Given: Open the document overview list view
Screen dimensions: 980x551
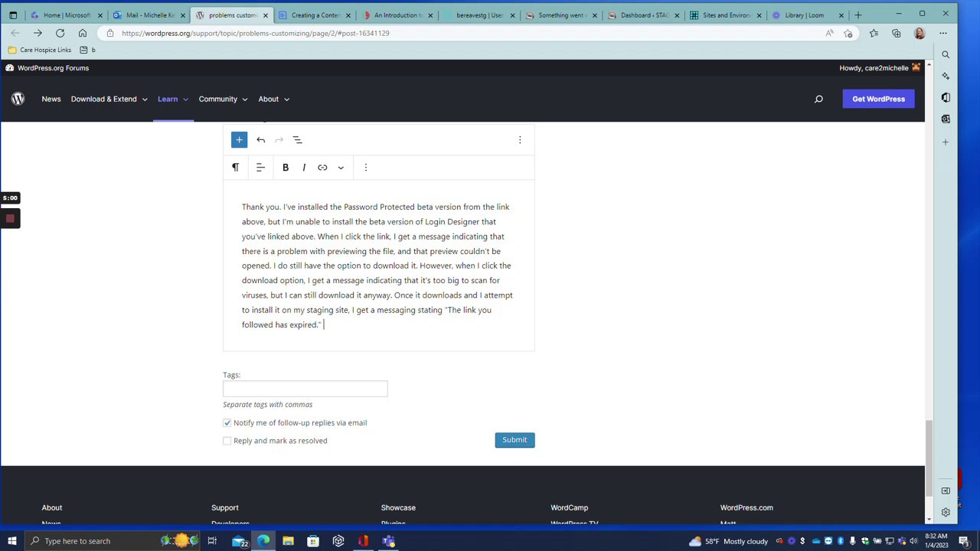Looking at the screenshot, I should click(x=297, y=140).
